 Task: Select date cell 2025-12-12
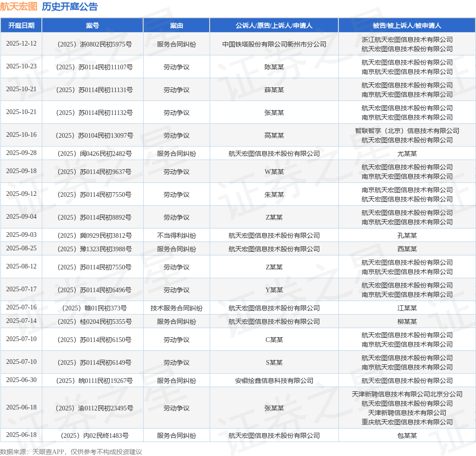point(21,43)
